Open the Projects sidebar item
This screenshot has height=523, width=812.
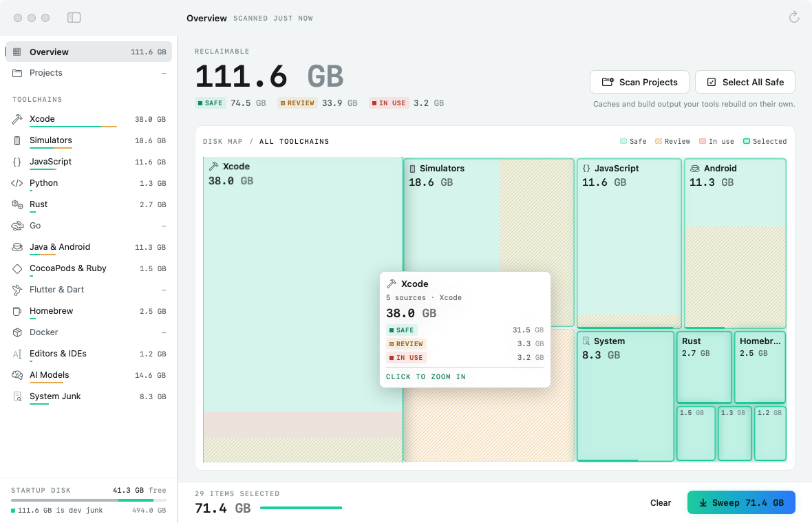[x=89, y=73]
